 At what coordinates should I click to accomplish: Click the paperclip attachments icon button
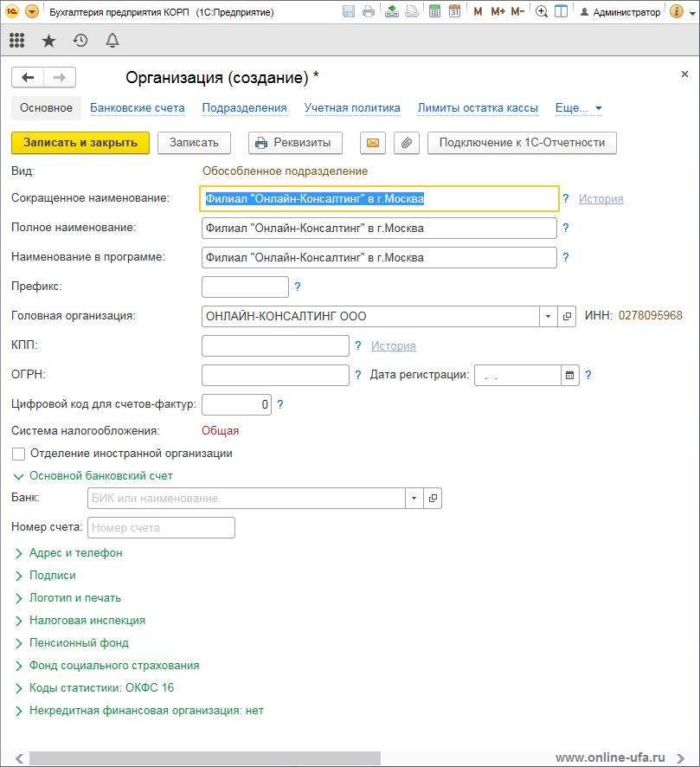coord(407,143)
